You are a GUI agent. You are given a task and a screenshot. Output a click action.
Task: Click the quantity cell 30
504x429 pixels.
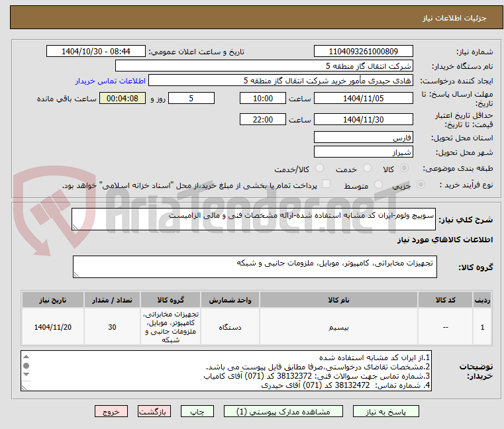click(x=112, y=327)
